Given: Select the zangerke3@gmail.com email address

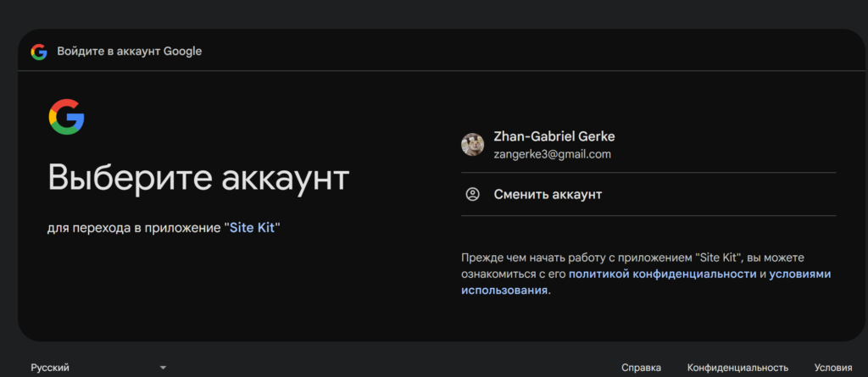Looking at the screenshot, I should coord(552,154).
